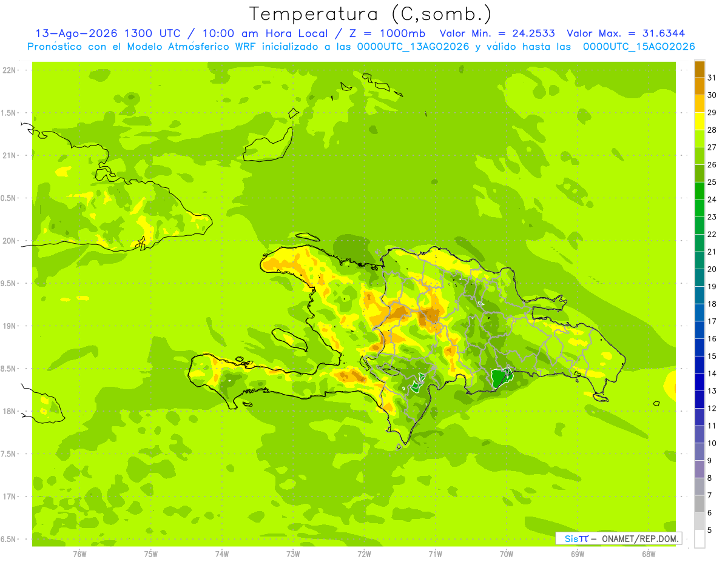Screen dimensions: 728x562
Task: Click the 20N latitude axis label
Action: (x=9, y=241)
